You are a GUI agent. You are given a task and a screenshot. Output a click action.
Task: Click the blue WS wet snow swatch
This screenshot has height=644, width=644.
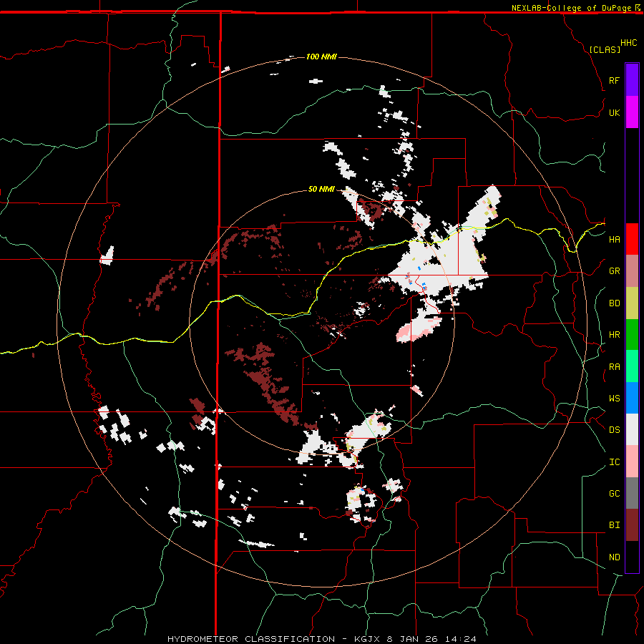tap(632, 398)
